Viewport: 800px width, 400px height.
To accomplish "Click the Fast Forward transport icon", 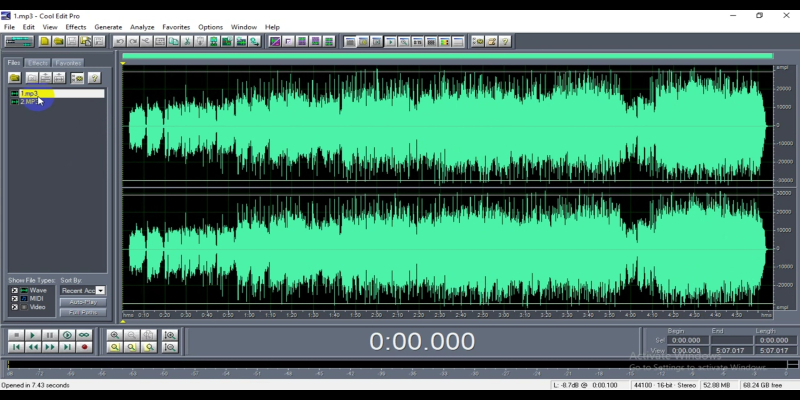I will (50, 347).
